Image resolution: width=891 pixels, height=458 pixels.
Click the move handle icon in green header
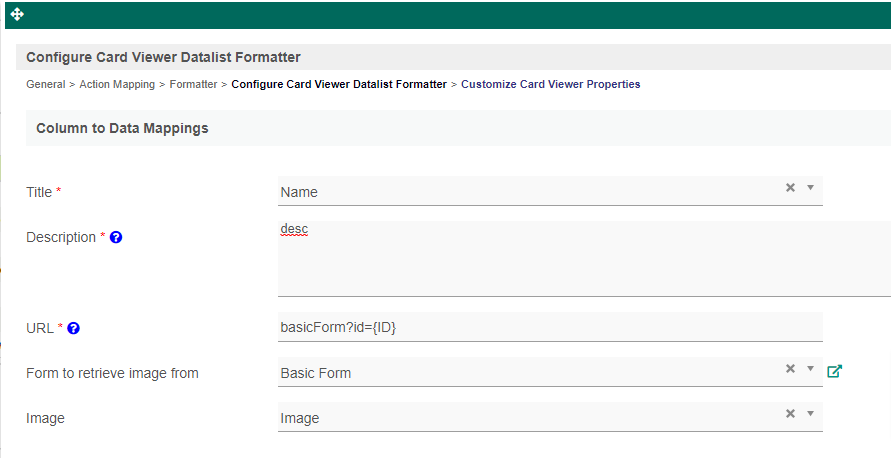coord(17,15)
